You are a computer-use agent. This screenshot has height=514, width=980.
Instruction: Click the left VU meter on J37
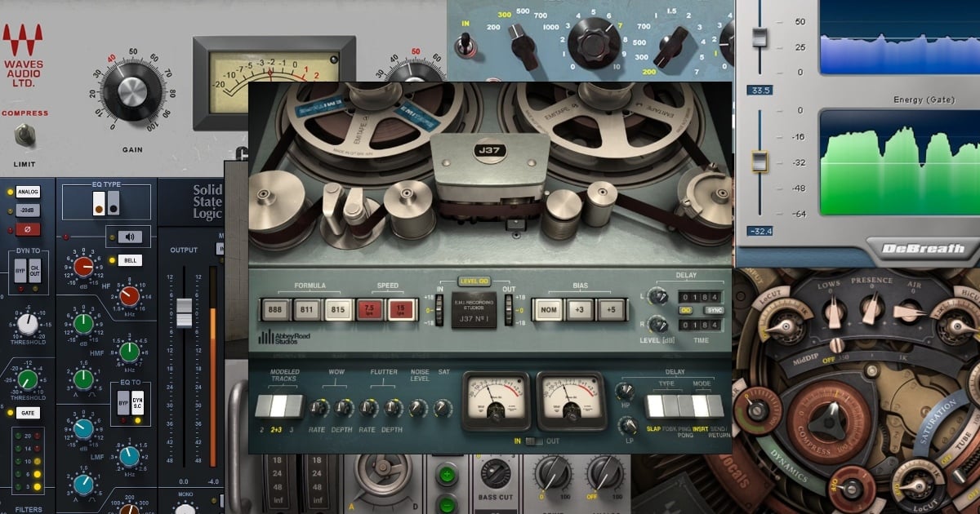click(x=496, y=401)
